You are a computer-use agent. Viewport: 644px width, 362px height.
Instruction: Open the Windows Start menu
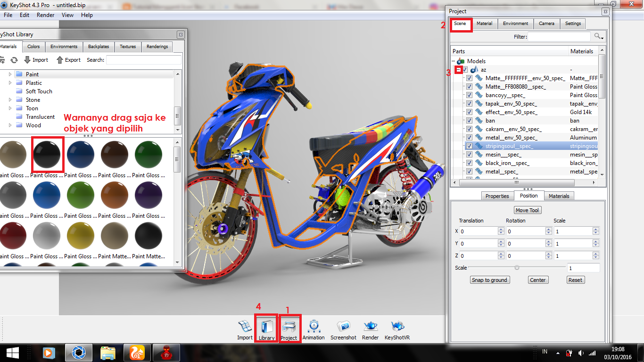click(12, 353)
